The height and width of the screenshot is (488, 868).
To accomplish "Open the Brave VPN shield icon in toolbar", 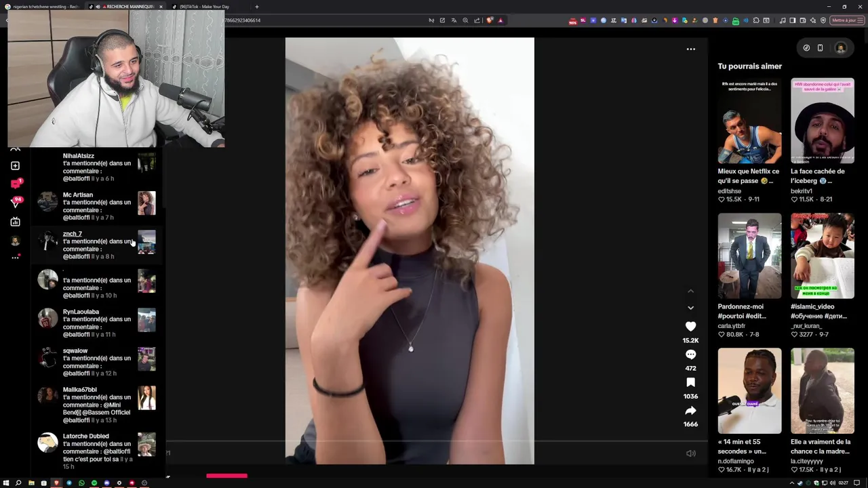I will 823,20.
